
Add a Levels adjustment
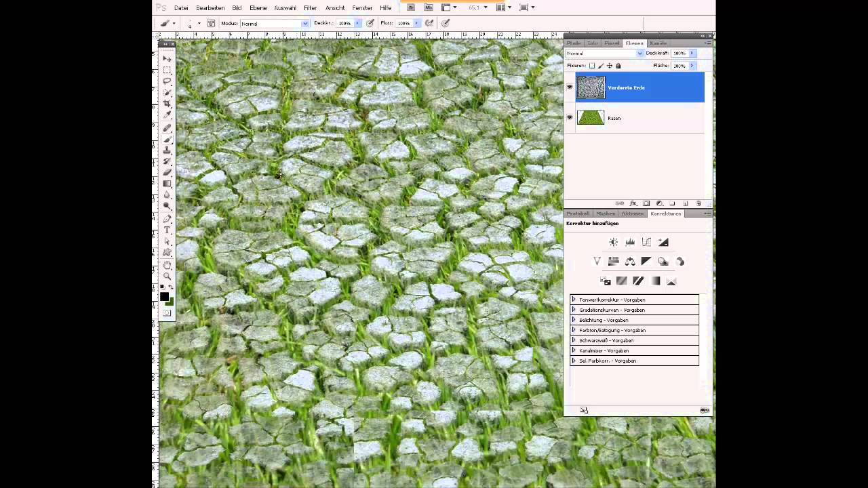pos(630,242)
